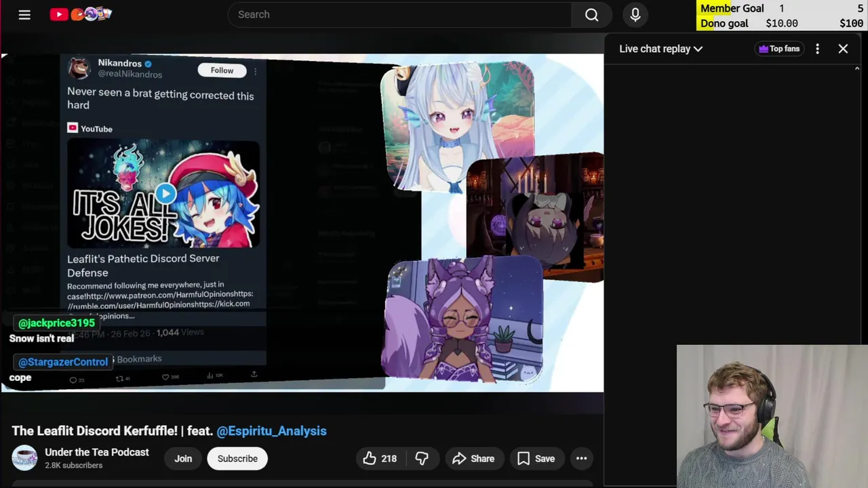Open the Top fans leaderboard
Viewport: 868px width, 488px height.
coord(779,49)
